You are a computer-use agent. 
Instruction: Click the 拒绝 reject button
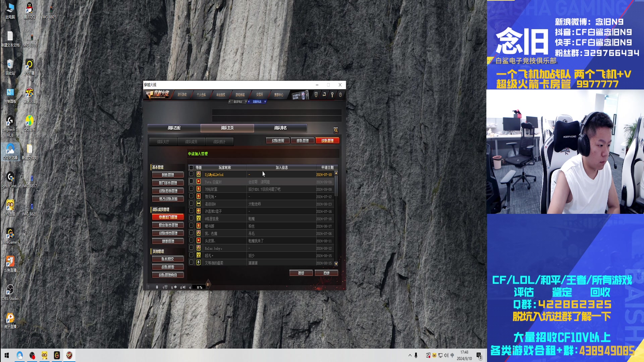(326, 273)
